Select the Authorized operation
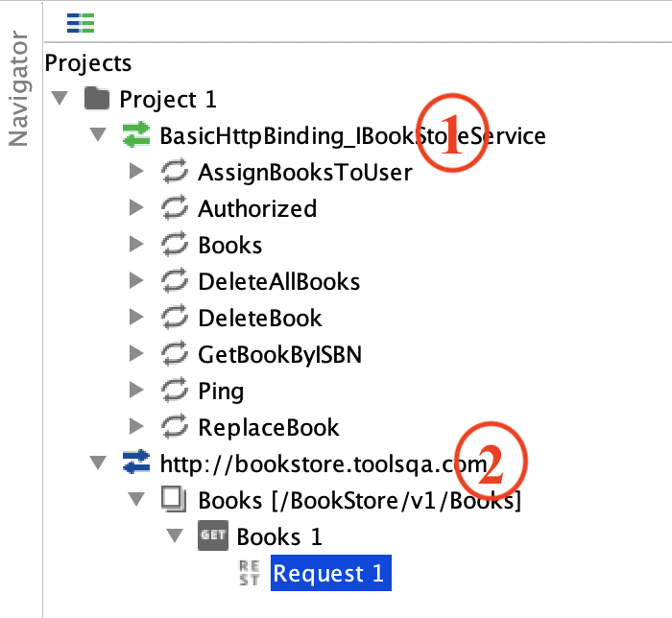Viewport: 672px width, 618px height. click(257, 208)
